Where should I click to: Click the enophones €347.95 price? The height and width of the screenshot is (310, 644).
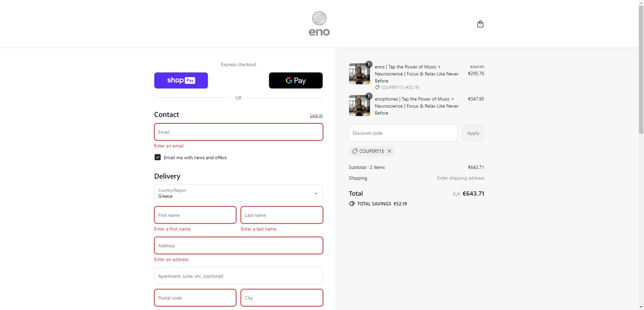[x=476, y=99]
